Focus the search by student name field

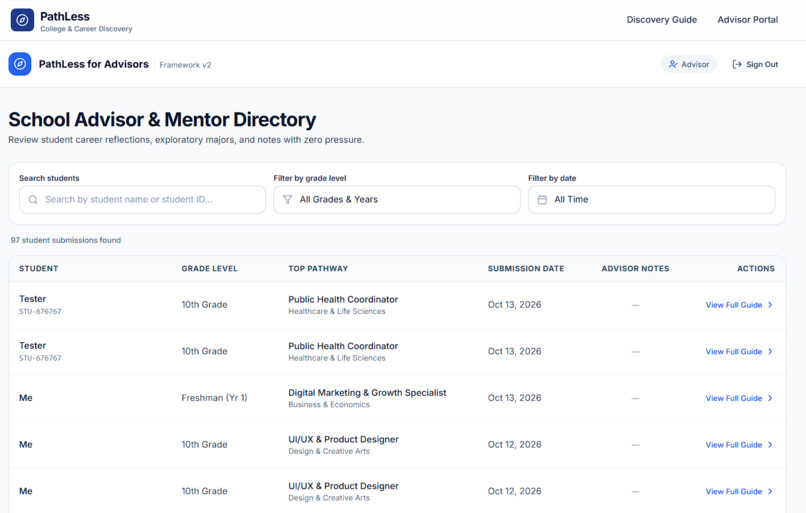point(142,199)
